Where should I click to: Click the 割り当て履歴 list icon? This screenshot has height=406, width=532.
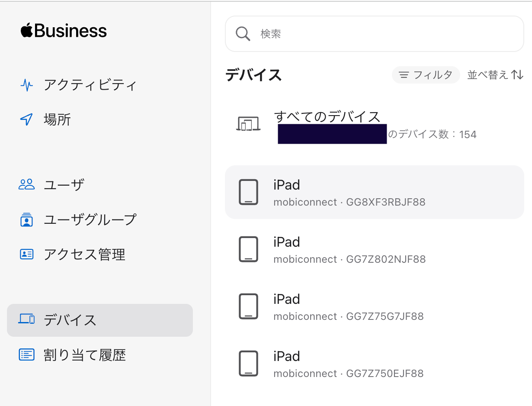pos(27,354)
